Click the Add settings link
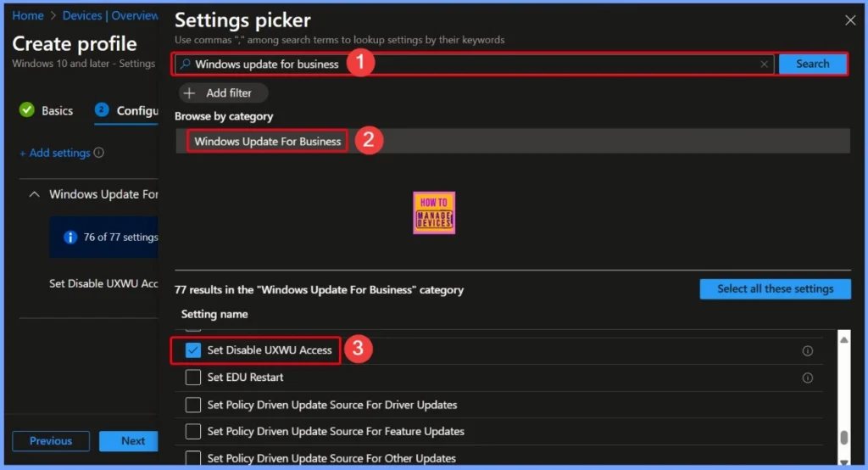This screenshot has height=470, width=868. coord(55,153)
